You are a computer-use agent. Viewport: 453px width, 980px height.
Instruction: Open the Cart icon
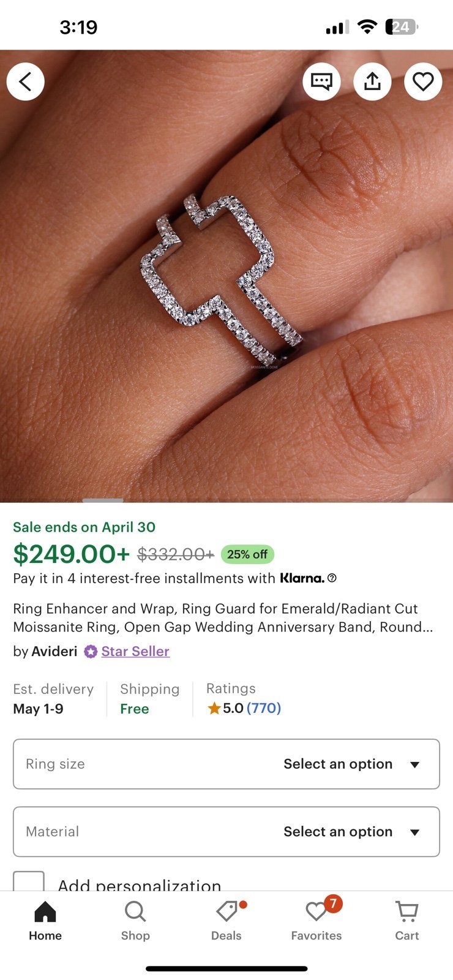[x=407, y=920]
